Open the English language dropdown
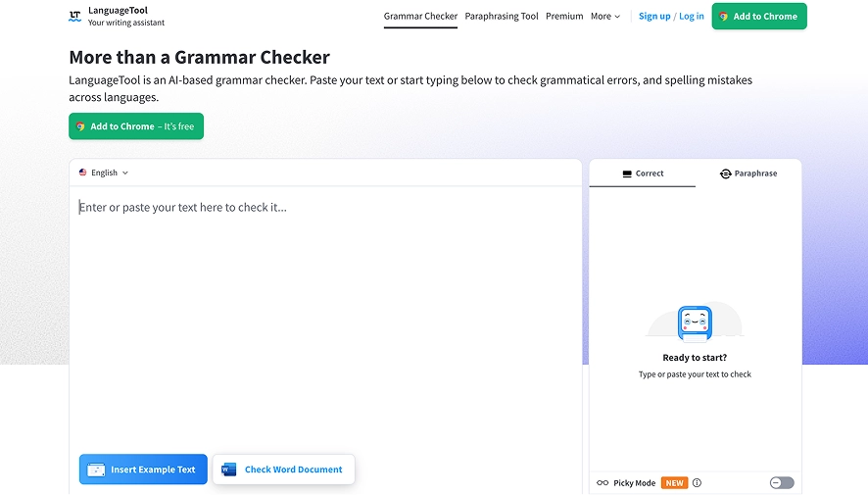 click(104, 173)
